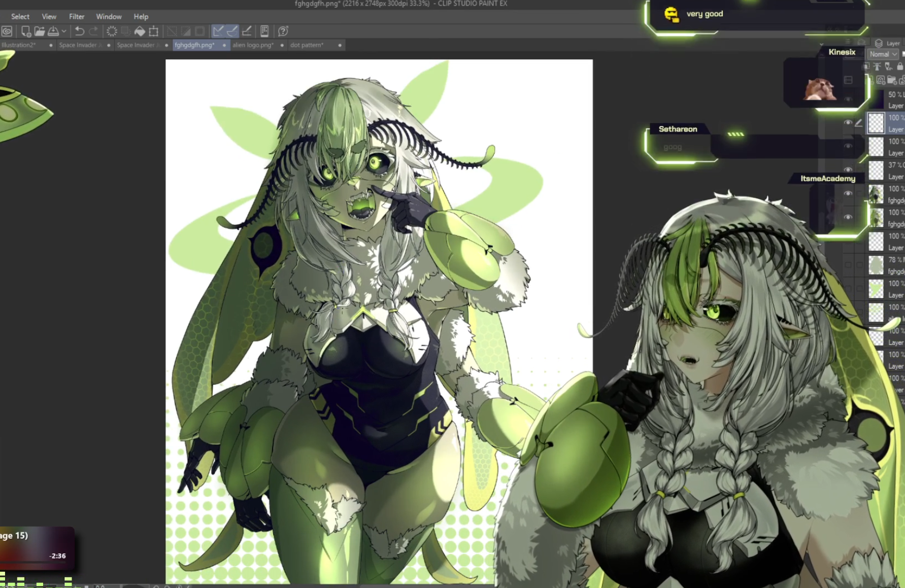The height and width of the screenshot is (588, 905).
Task: Toggle Snap to Ruler
Action: tap(218, 31)
